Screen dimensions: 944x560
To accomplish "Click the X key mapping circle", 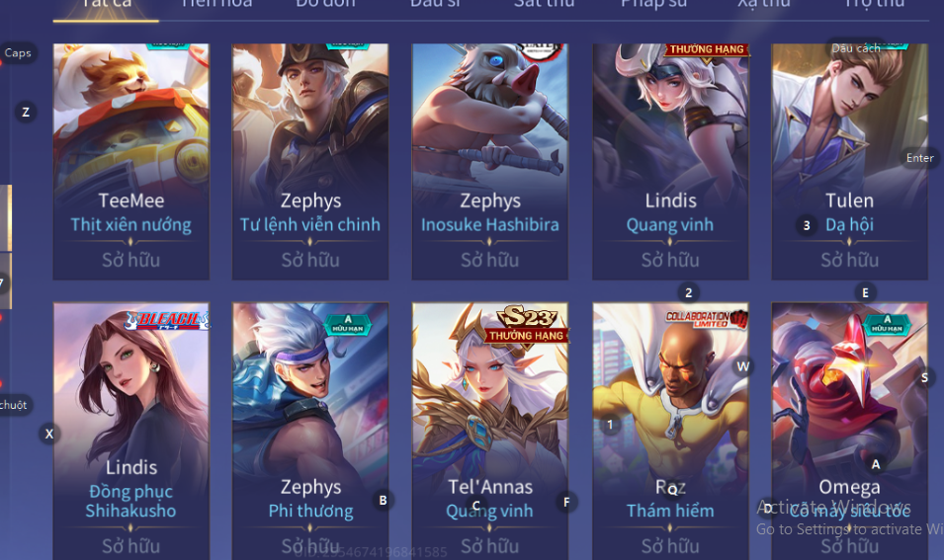I will point(49,434).
